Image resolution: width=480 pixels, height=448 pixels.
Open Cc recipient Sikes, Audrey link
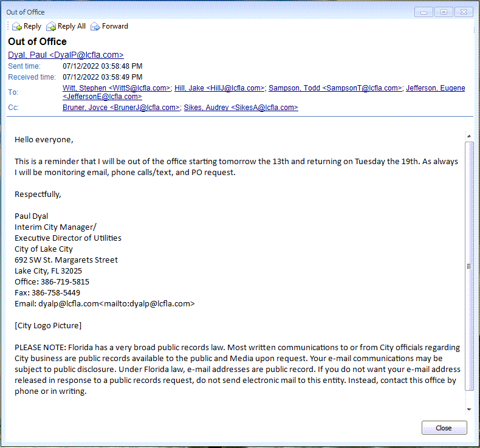(241, 108)
